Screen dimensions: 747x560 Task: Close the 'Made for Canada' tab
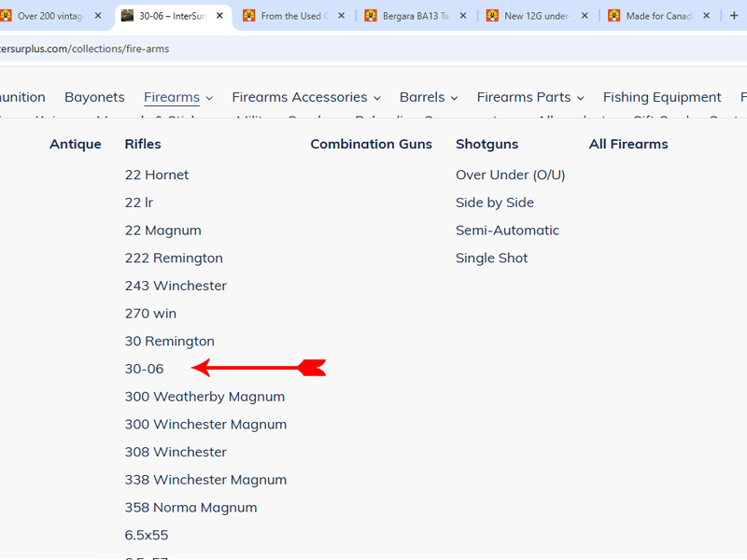tap(707, 16)
